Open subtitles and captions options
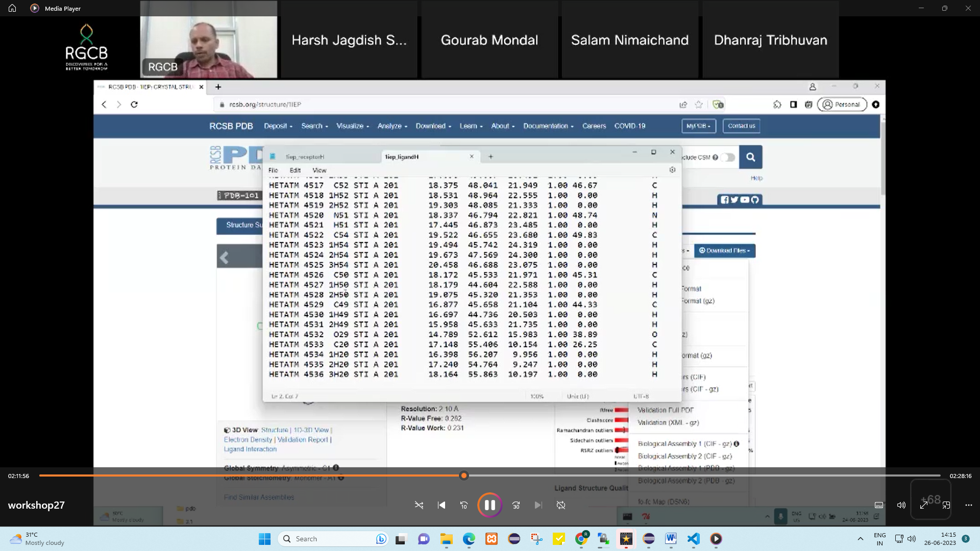The image size is (980, 551). point(879,505)
